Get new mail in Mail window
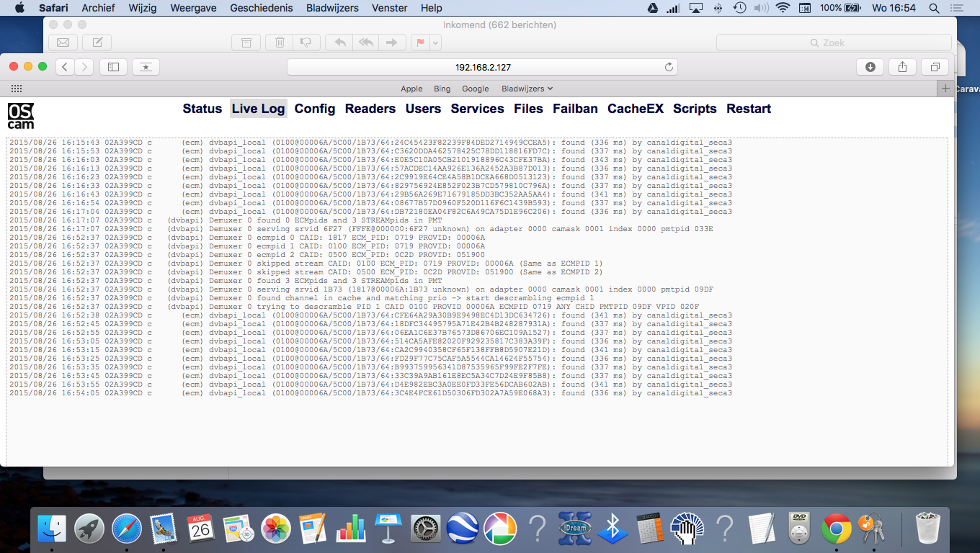 63,42
